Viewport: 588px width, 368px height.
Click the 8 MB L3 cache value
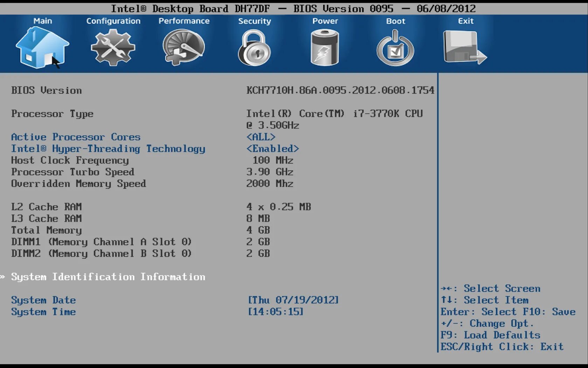258,218
